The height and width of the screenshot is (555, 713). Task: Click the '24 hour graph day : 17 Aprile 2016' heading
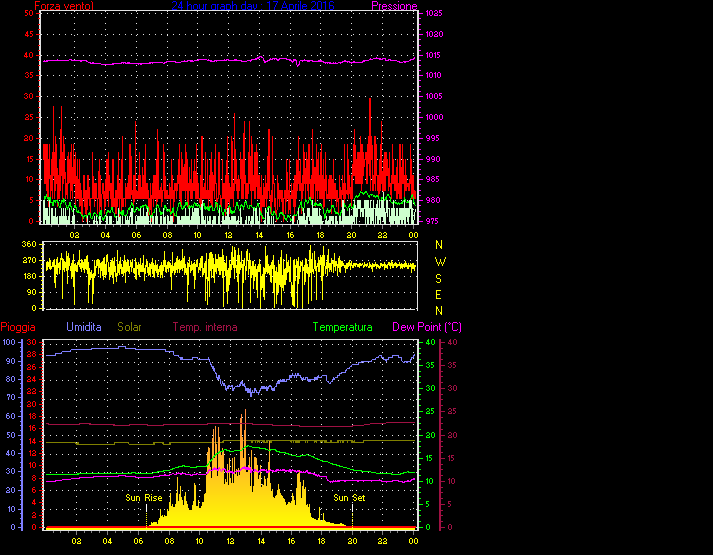[x=253, y=6]
